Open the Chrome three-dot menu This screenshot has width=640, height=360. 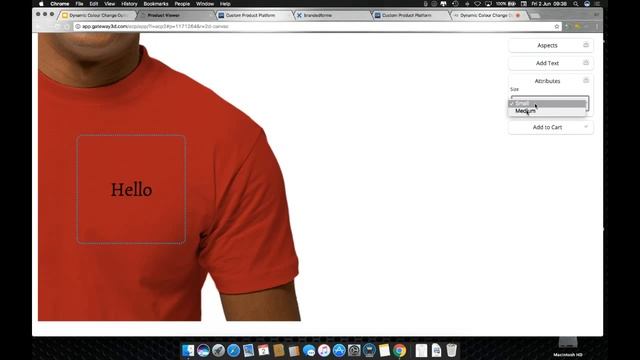point(597,27)
